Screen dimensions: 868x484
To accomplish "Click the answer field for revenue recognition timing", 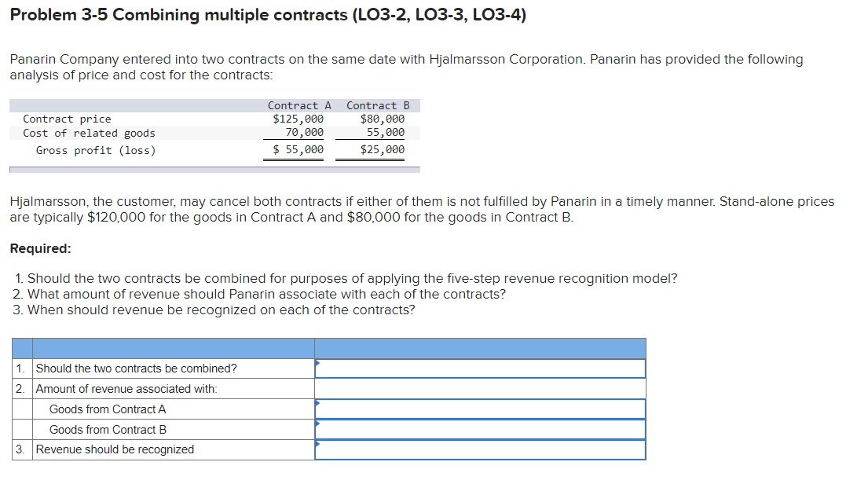I will tap(479, 449).
